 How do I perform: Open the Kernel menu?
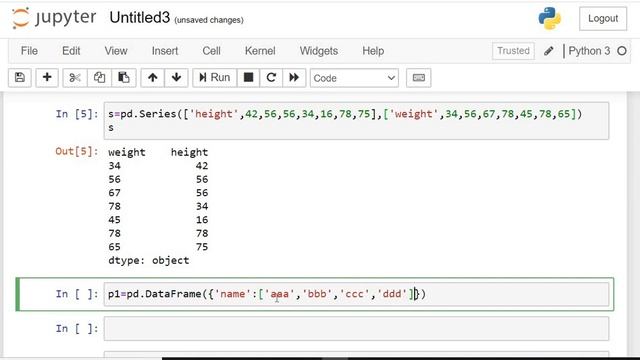click(x=260, y=51)
